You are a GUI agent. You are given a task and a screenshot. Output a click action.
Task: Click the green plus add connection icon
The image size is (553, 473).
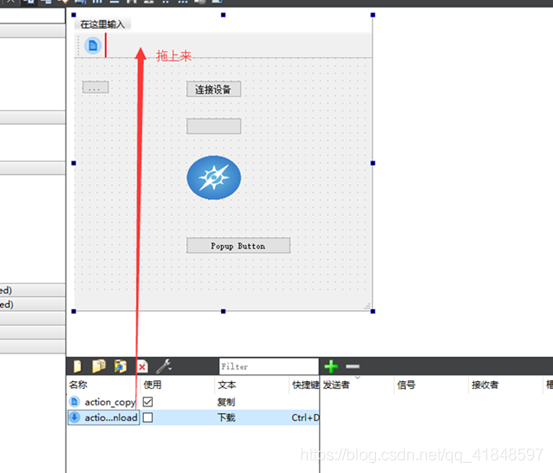pyautogui.click(x=331, y=366)
